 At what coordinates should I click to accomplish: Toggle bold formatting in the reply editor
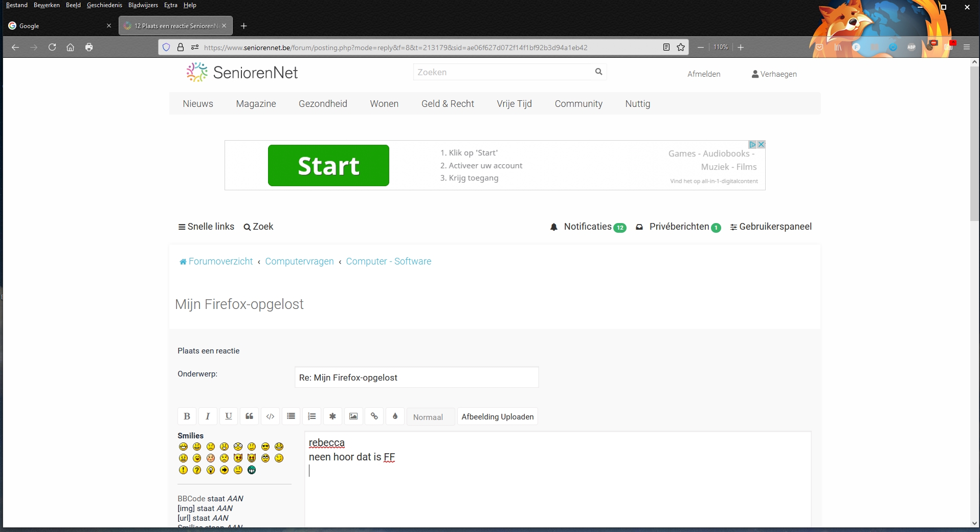point(187,416)
